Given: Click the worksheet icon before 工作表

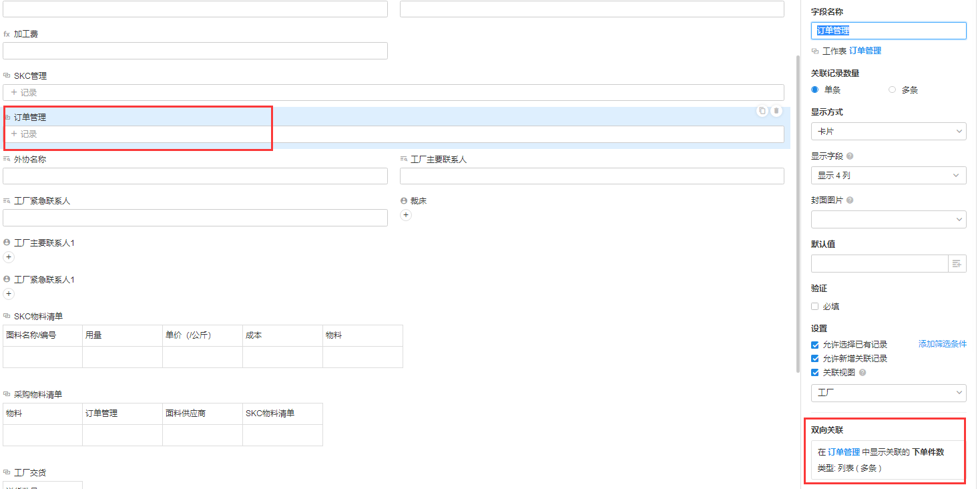Looking at the screenshot, I should (x=815, y=51).
